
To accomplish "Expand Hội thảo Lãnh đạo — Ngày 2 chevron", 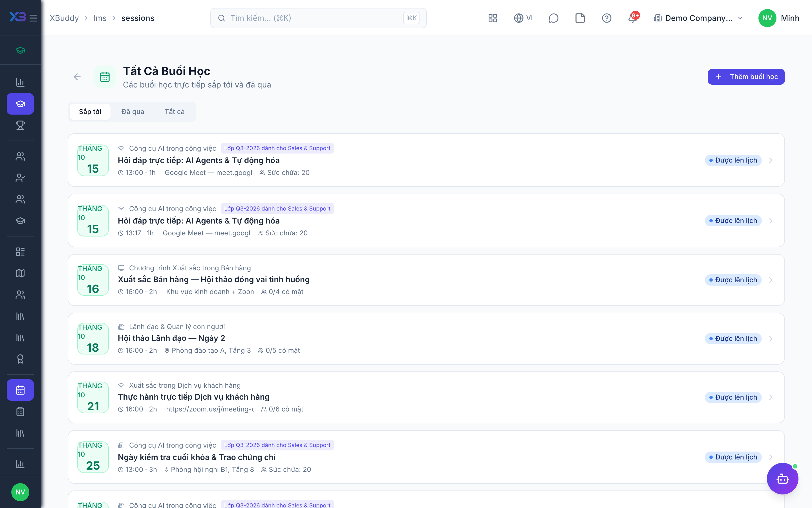I will [771, 339].
